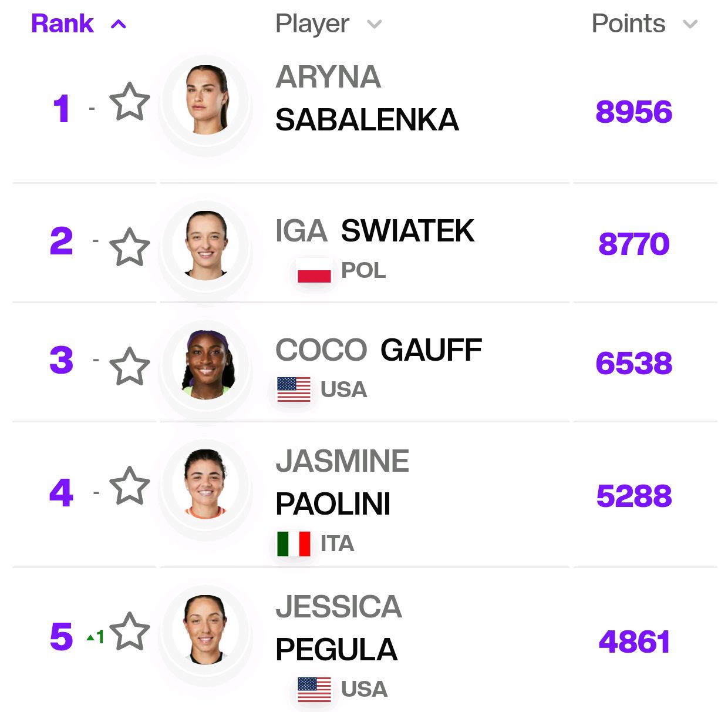Image resolution: width=728 pixels, height=712 pixels.
Task: Click Coco Gauff's player photo
Action: tap(206, 365)
